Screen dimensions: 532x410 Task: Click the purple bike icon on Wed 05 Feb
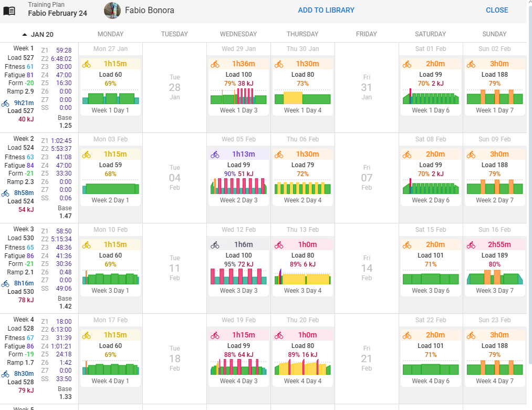coord(215,155)
